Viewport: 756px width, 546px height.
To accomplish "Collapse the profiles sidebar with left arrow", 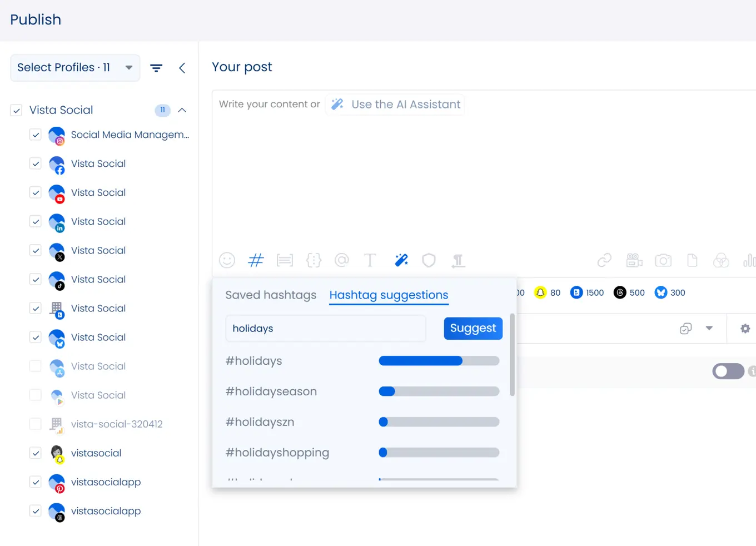I will pos(182,68).
